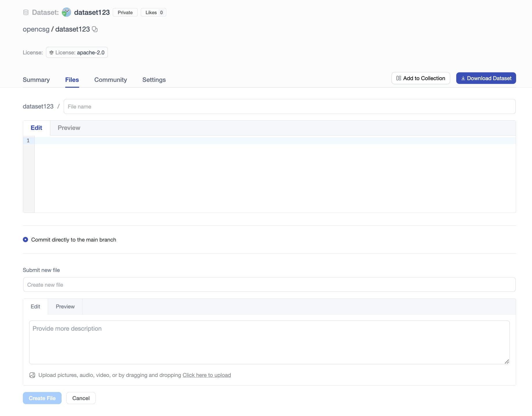Viewport: 532px width, 416px height.
Task: Open the Community tab
Action: [x=110, y=80]
